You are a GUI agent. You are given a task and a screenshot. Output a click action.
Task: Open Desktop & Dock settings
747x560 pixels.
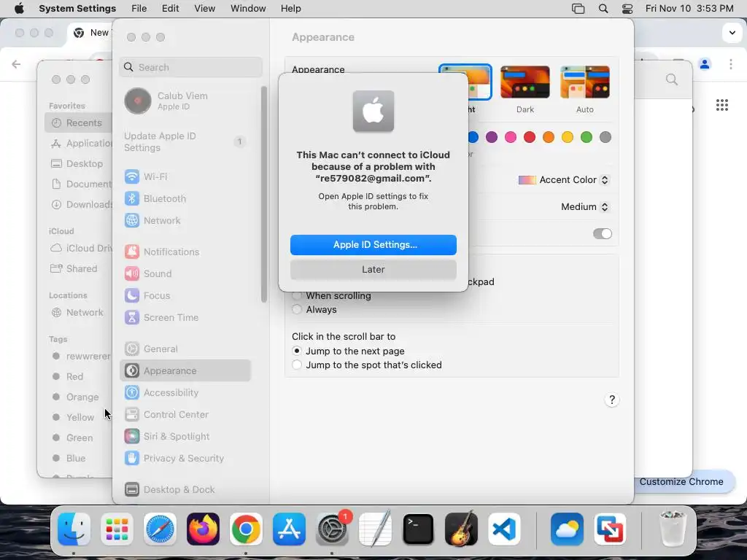point(185,489)
